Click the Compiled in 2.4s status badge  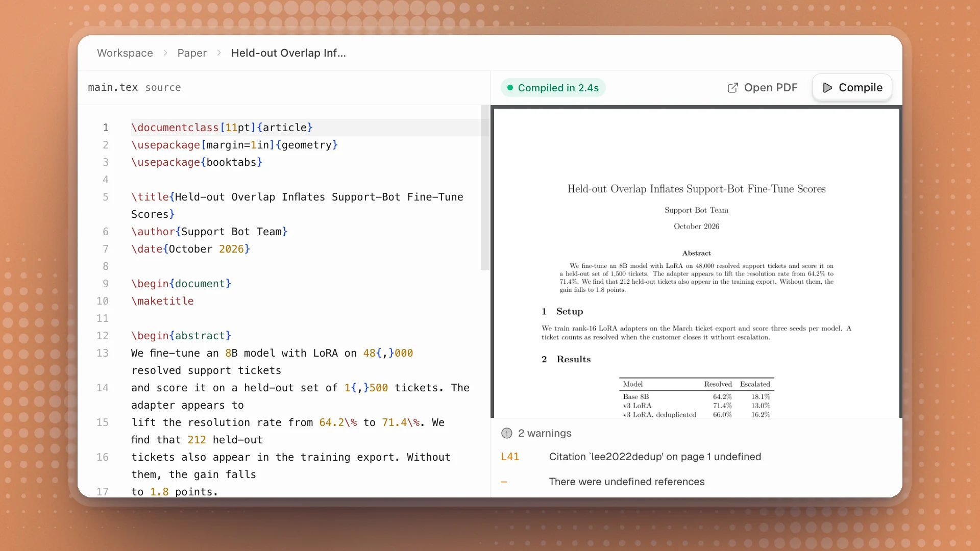(553, 88)
